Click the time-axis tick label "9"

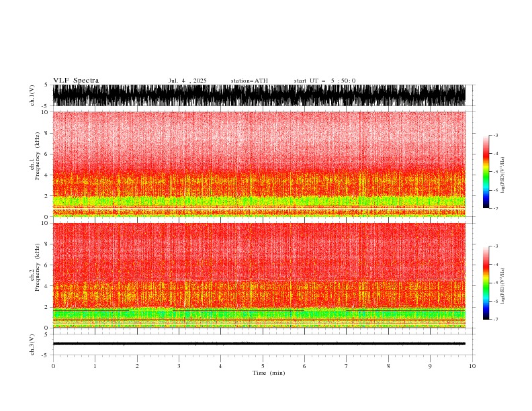click(x=430, y=366)
